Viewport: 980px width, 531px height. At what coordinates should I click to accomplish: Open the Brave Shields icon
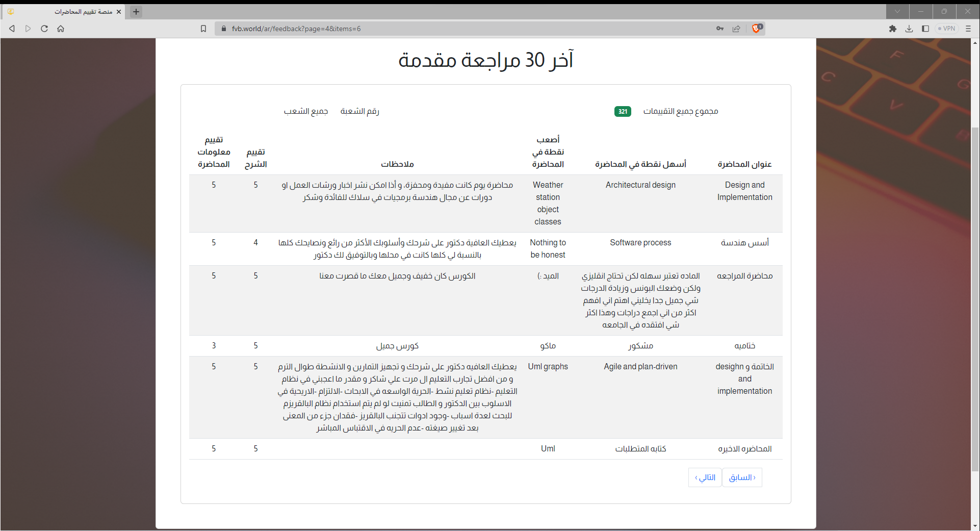[x=757, y=29]
